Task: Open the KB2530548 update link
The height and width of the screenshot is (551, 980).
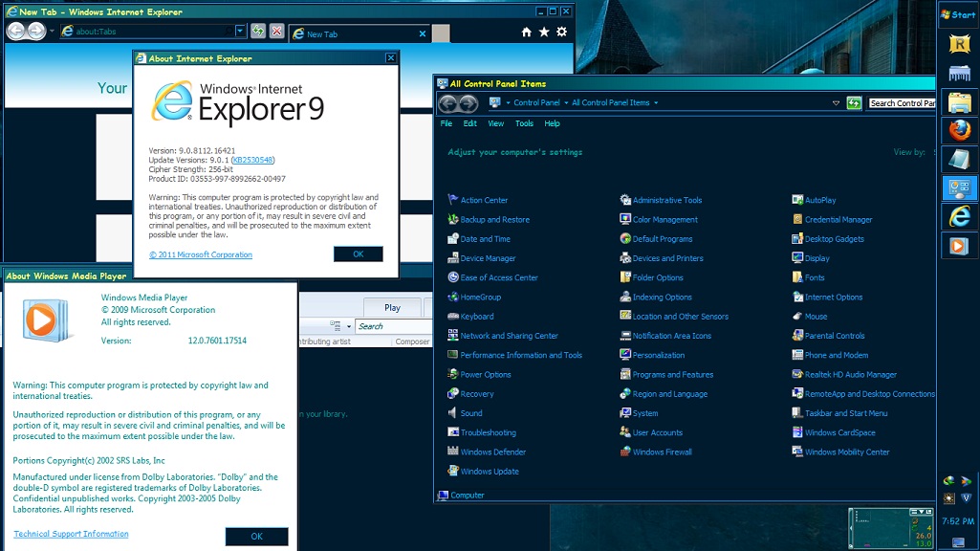Action: pyautogui.click(x=253, y=160)
